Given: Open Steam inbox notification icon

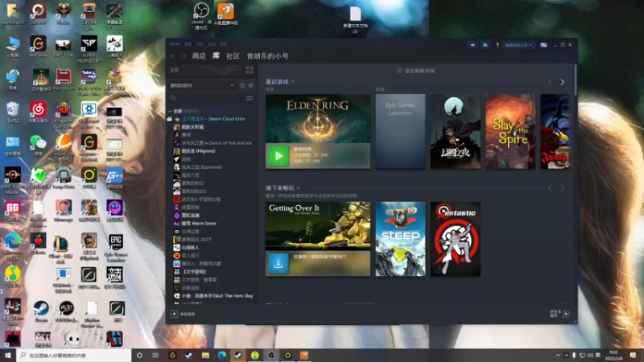Looking at the screenshot, I should click(485, 45).
